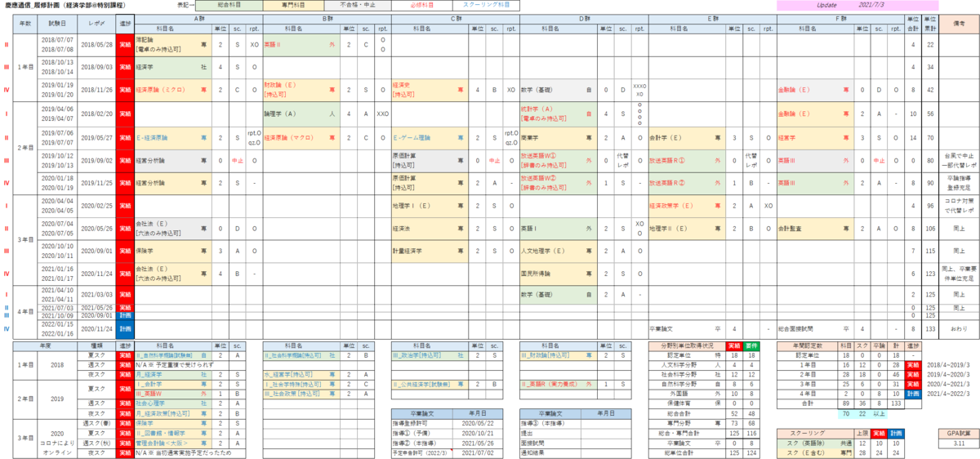Select the 論理学（A）subject cell
This screenshot has width=980, height=459.
(x=300, y=114)
